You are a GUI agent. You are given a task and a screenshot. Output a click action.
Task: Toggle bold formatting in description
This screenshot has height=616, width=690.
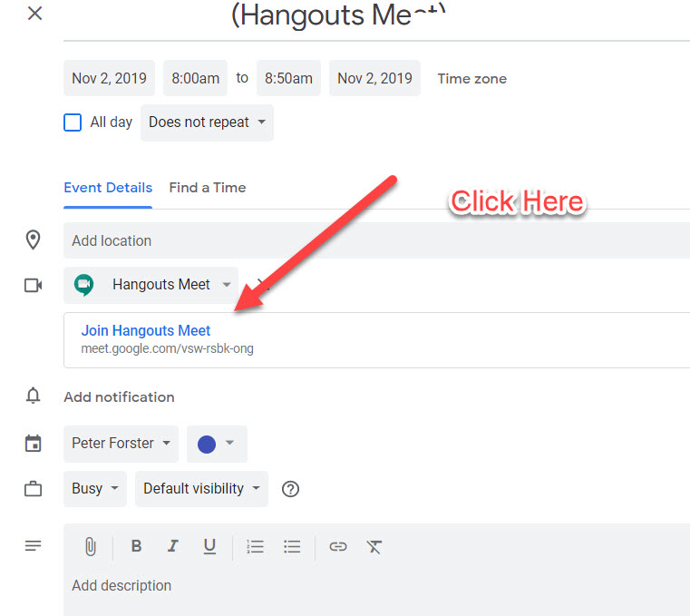click(136, 546)
